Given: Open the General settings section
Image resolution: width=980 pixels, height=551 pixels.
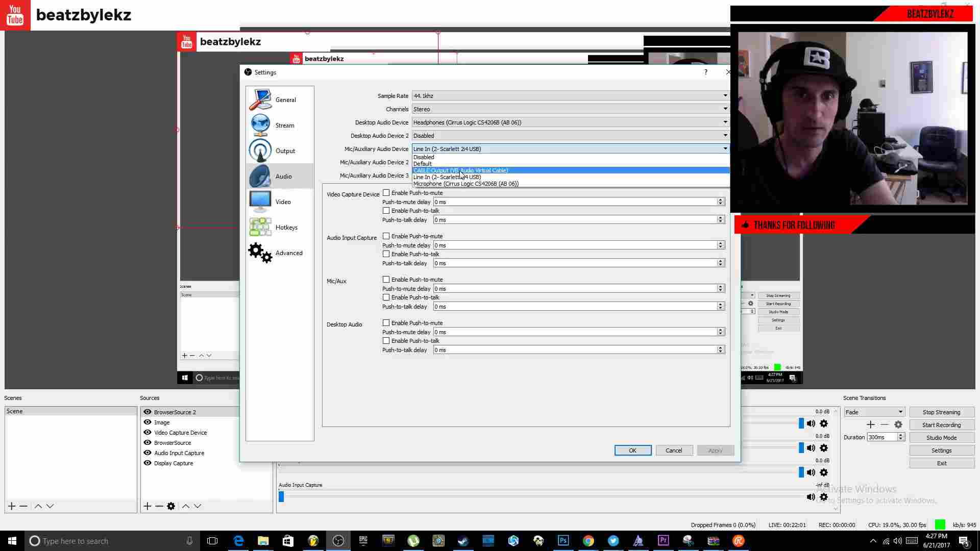Looking at the screenshot, I should [x=280, y=99].
